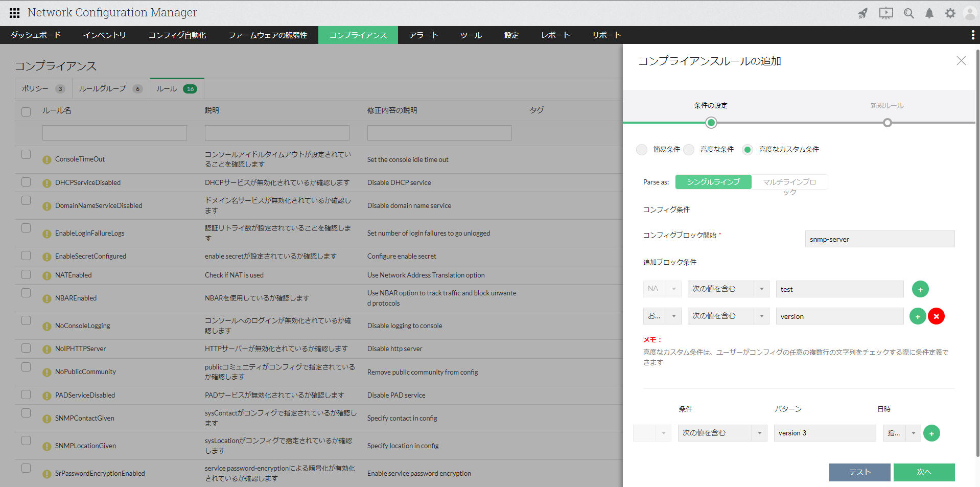Click the red remove condition icon
This screenshot has width=980, height=487.
click(x=936, y=316)
